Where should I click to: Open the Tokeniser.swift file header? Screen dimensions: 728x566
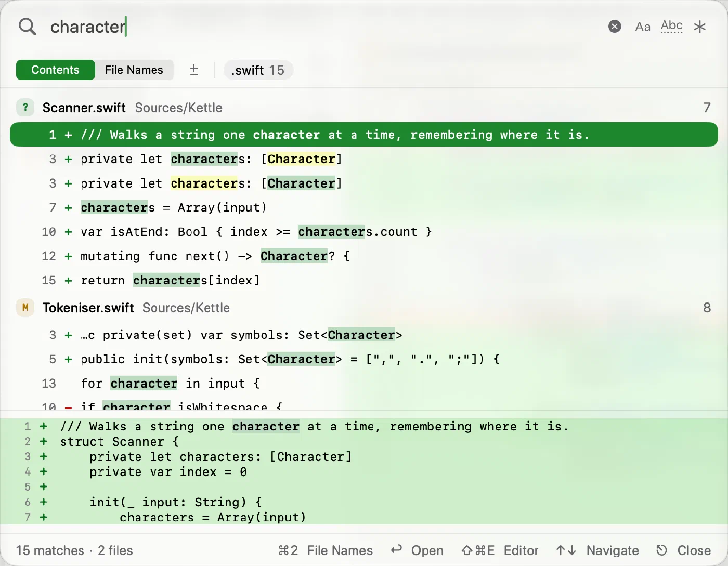[364, 308]
